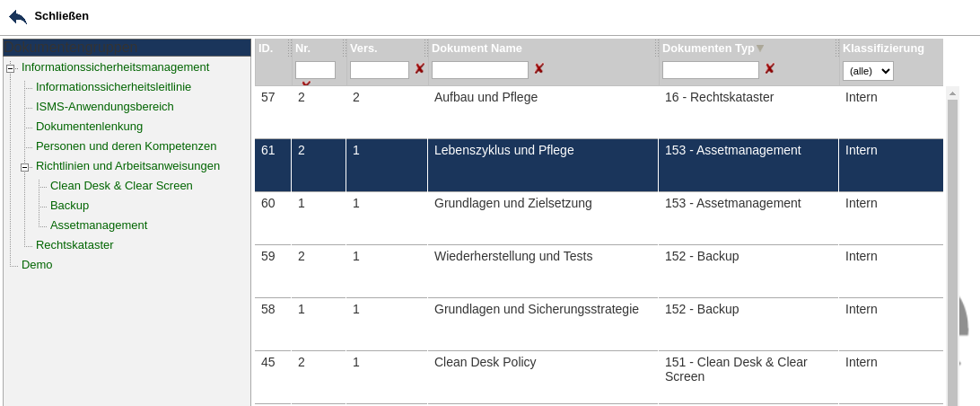This screenshot has width=980, height=406.
Task: Collapse Richtlinien und Arbeitsanweisungen node
Action: (25, 166)
